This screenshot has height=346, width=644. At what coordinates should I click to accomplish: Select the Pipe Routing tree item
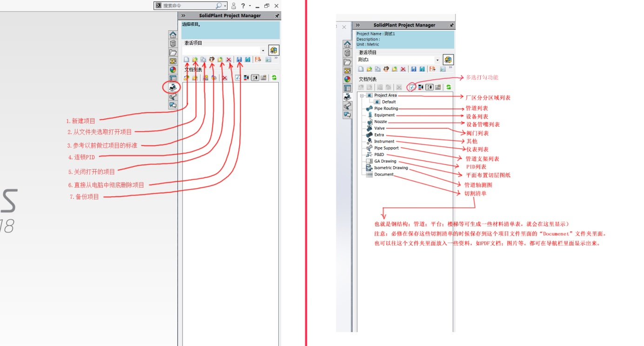point(386,109)
